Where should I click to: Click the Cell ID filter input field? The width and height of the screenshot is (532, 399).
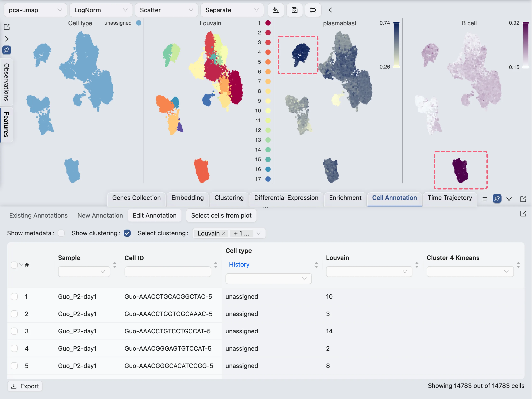coord(168,272)
